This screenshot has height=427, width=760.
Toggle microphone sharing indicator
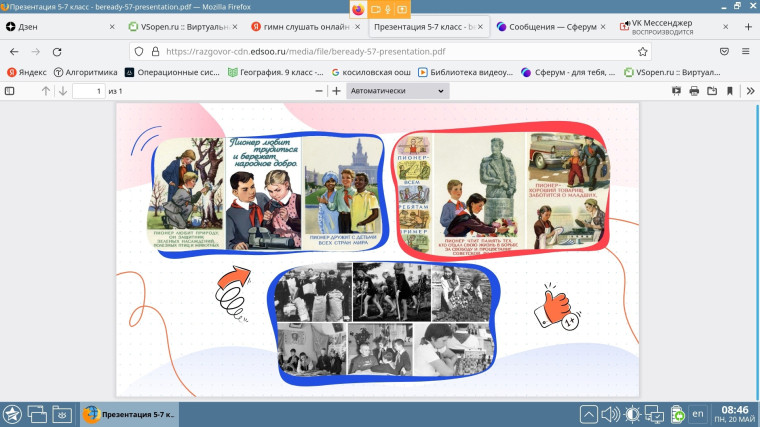click(x=388, y=9)
